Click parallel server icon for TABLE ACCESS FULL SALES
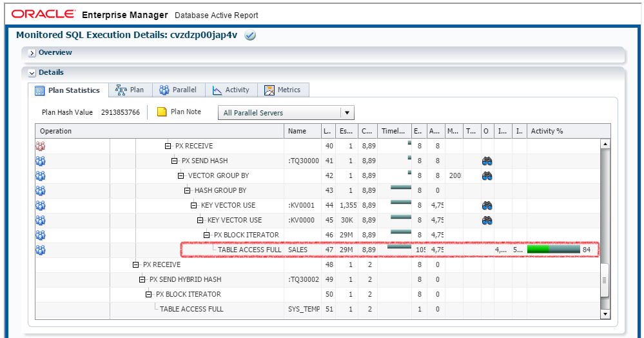644x338 pixels. 40,250
